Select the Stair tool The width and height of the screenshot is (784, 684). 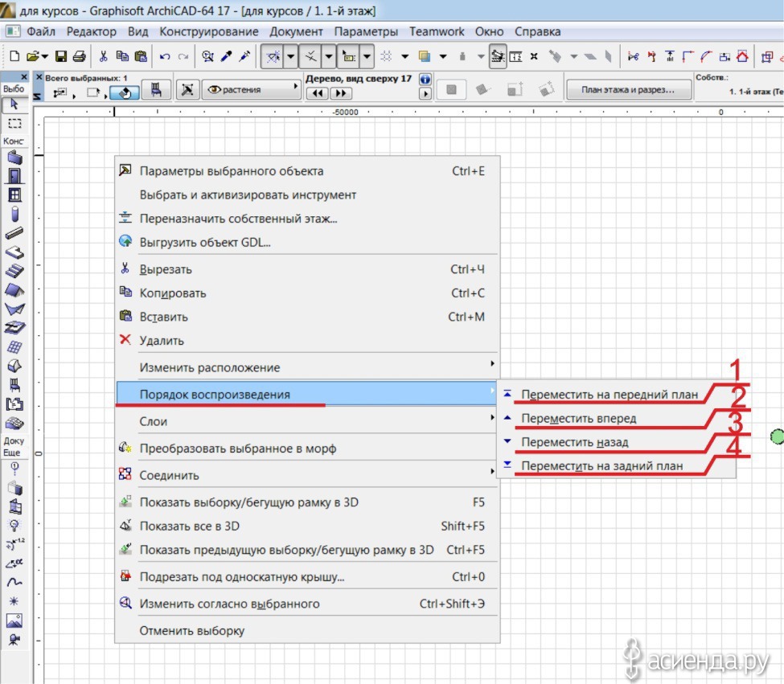pos(14,271)
